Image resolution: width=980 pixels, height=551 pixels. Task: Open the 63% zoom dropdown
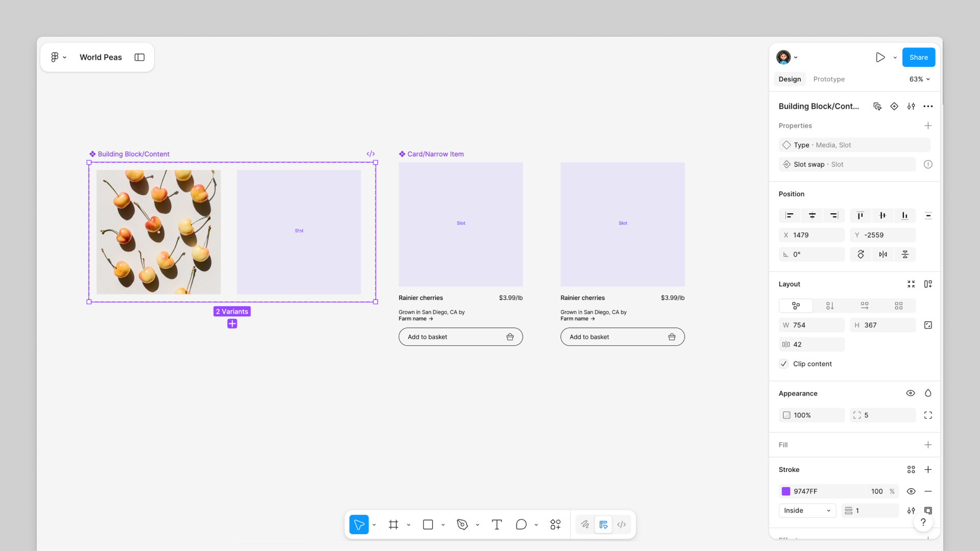coord(919,79)
